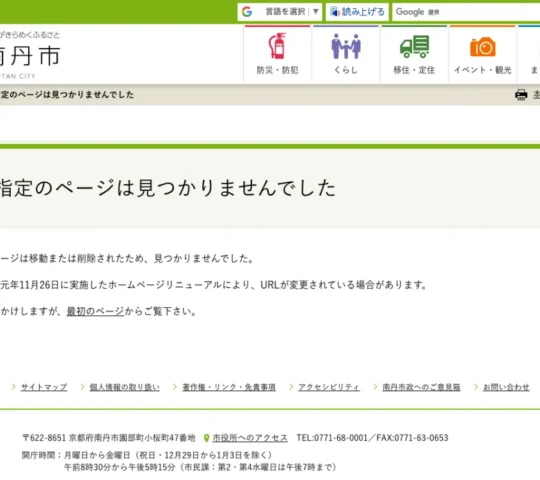Click the TEL:0771-68-0001 phone number text
The height and width of the screenshot is (480, 540).
coord(332,438)
